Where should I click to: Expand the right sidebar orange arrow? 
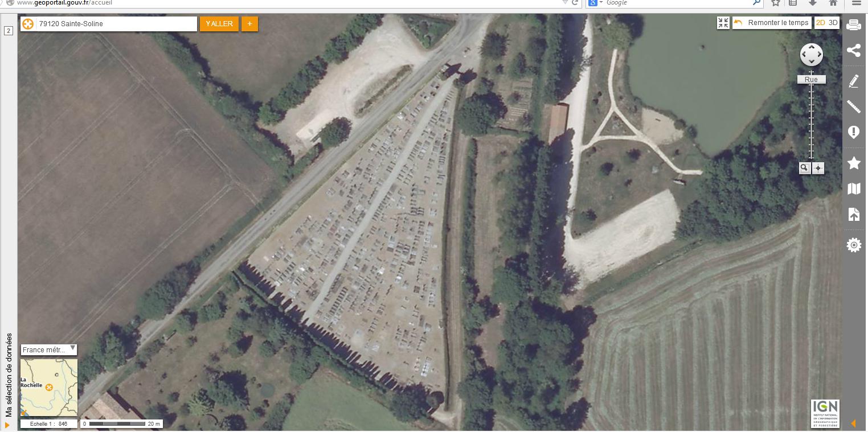point(853,423)
